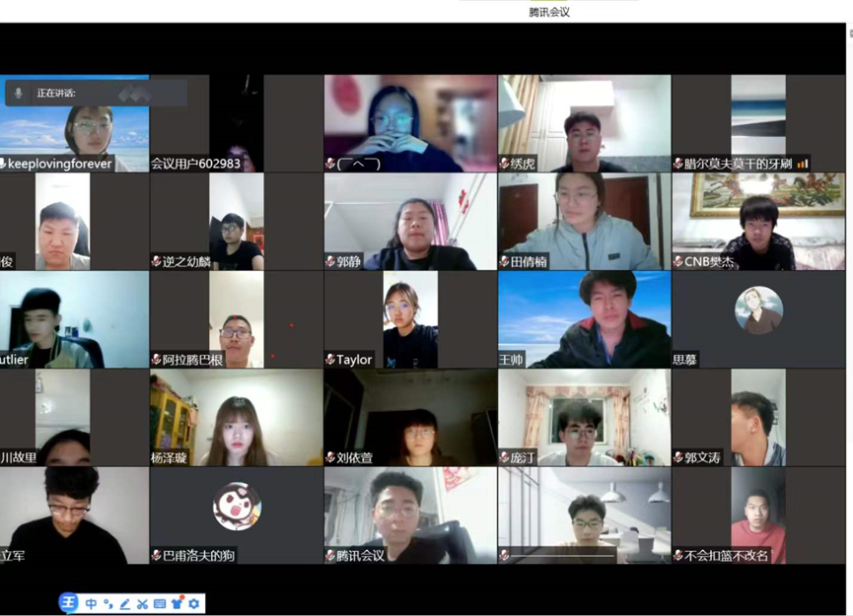Click the microphone icon in speaking indicator
This screenshot has height=616, width=853.
click(18, 93)
